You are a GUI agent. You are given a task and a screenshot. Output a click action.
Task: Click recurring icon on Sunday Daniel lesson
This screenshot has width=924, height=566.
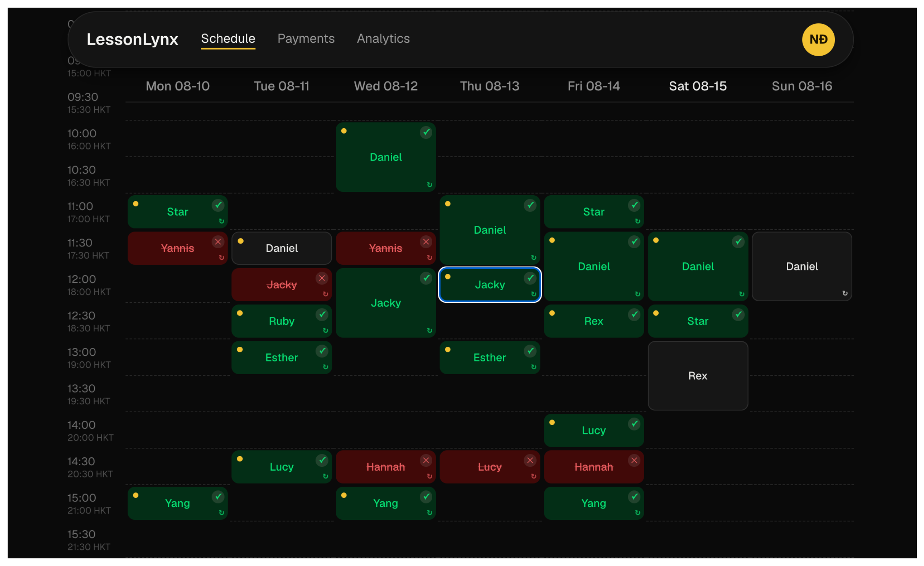click(x=845, y=293)
